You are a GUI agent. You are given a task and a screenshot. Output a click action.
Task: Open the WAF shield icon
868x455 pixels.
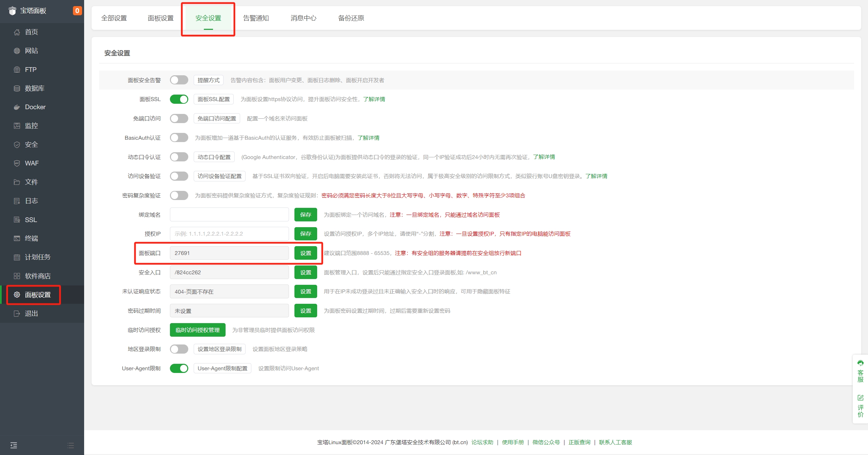pos(17,163)
